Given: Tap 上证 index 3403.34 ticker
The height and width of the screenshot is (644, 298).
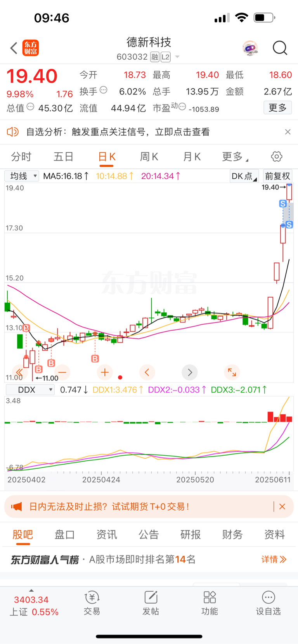Looking at the screenshot, I should [34, 606].
